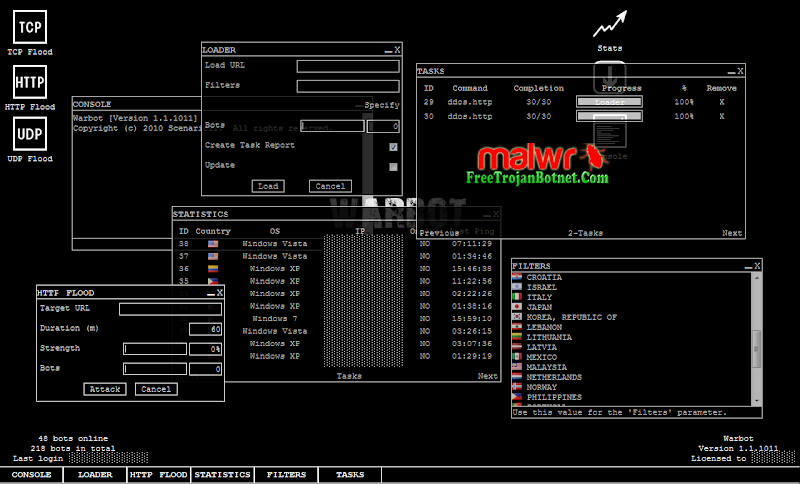800x484 pixels.
Task: Click the Filters input field in Loader
Action: [348, 86]
